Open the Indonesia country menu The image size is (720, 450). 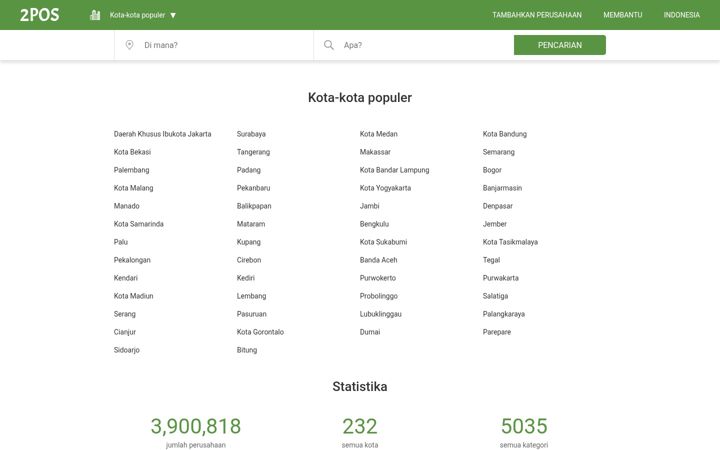(681, 15)
